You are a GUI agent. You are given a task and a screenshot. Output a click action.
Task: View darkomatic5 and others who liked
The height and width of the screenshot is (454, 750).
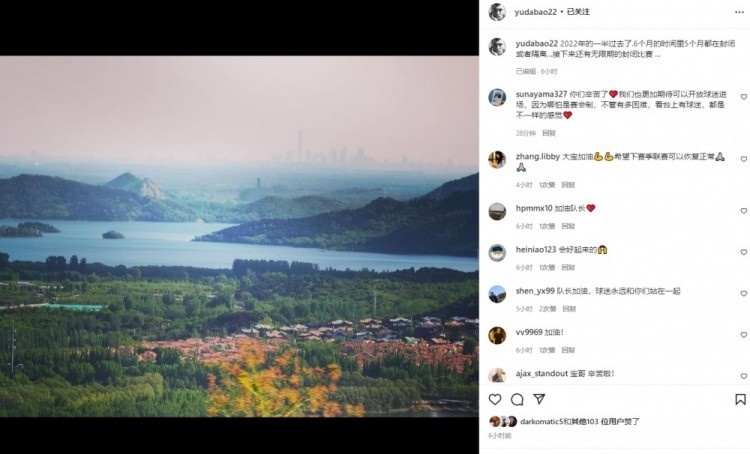[580, 421]
